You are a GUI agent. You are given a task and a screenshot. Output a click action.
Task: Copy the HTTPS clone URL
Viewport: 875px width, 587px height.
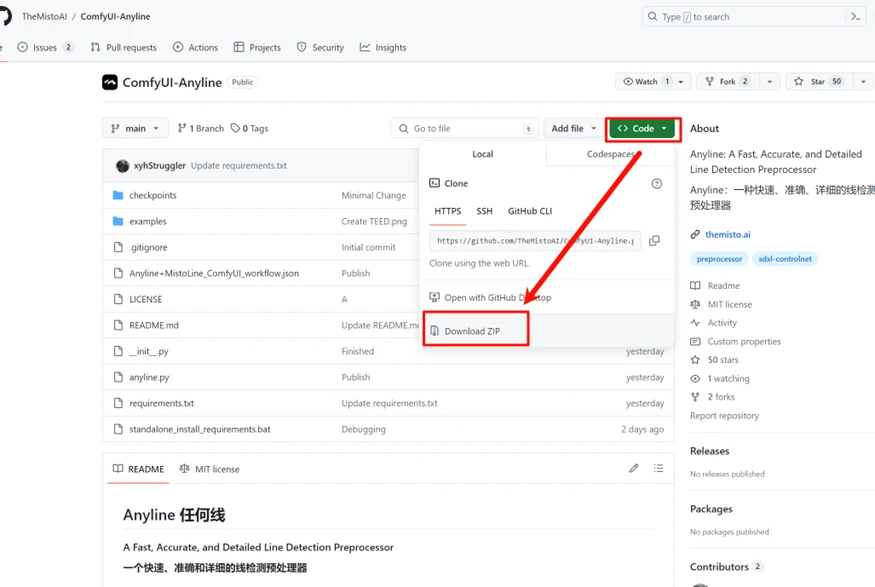(654, 240)
